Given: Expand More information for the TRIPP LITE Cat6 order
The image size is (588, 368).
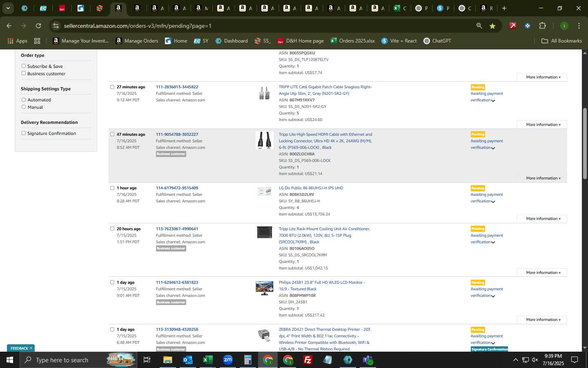Looking at the screenshot, I should [x=542, y=124].
